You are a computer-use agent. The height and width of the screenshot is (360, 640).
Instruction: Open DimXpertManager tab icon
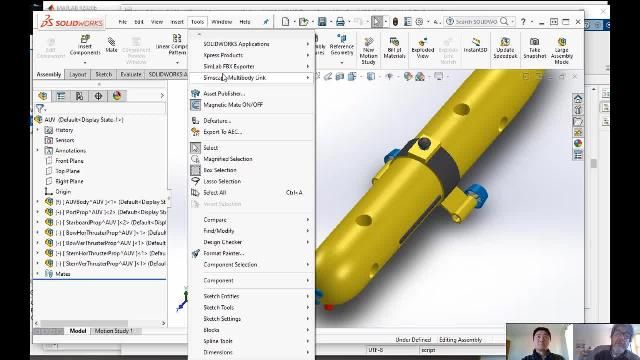point(98,96)
